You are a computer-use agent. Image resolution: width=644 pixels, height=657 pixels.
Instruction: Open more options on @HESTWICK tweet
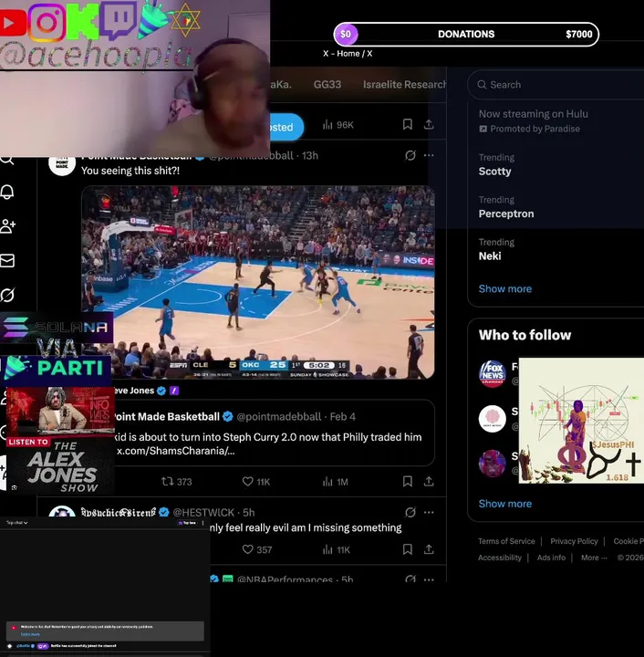point(429,512)
